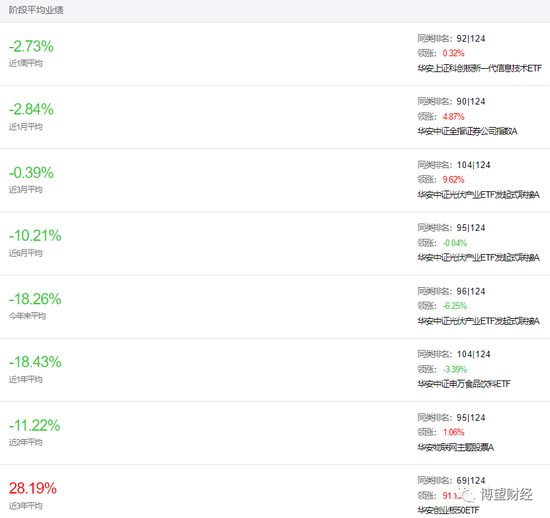
Task: Click the -6.25% leading gain value
Action: (455, 306)
